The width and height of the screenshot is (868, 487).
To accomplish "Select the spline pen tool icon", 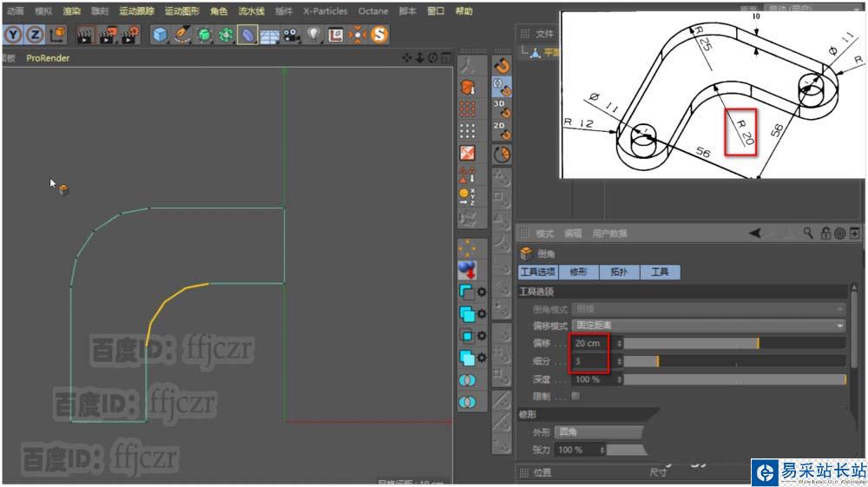I will (x=182, y=35).
